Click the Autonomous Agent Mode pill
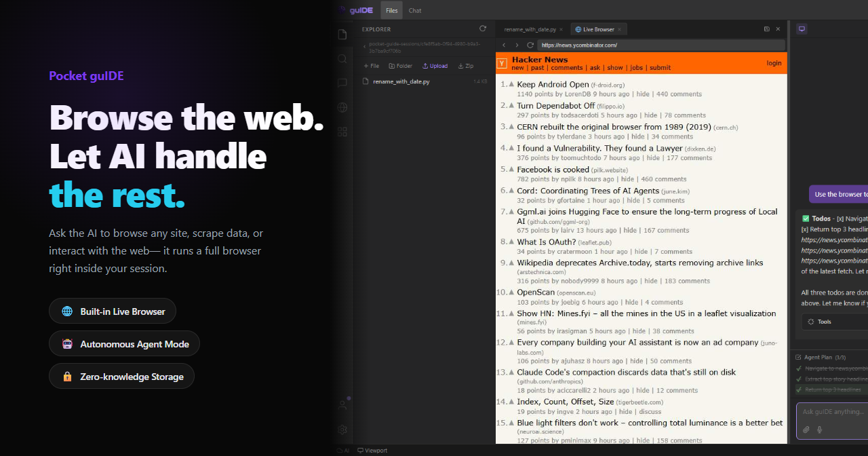 click(x=124, y=344)
